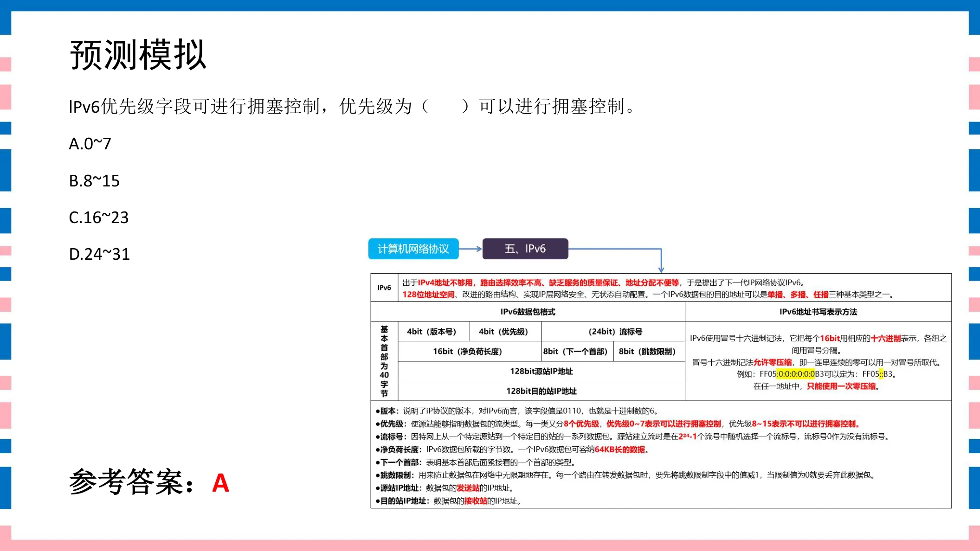Click the 目的站IP地址 bullet description line

point(448,501)
